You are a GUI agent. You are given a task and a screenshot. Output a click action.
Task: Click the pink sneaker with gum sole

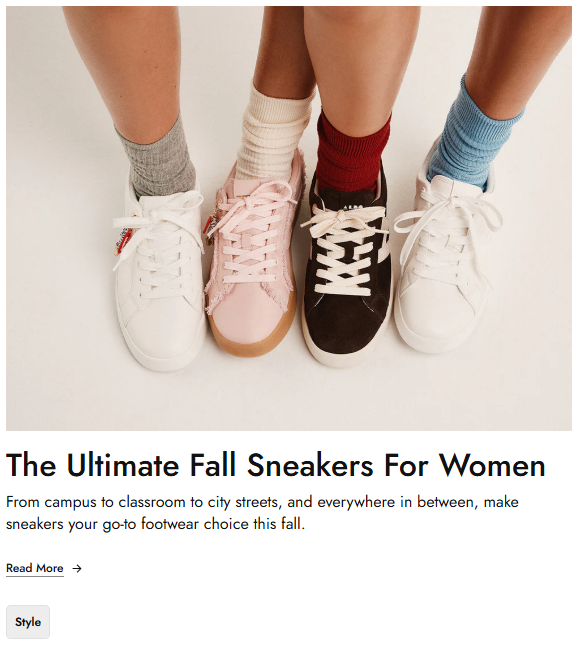[x=253, y=252]
